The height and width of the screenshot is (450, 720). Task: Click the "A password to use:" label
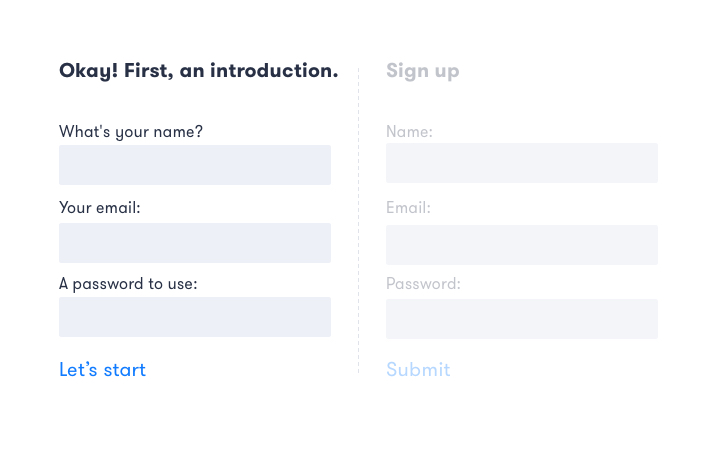[x=128, y=284]
